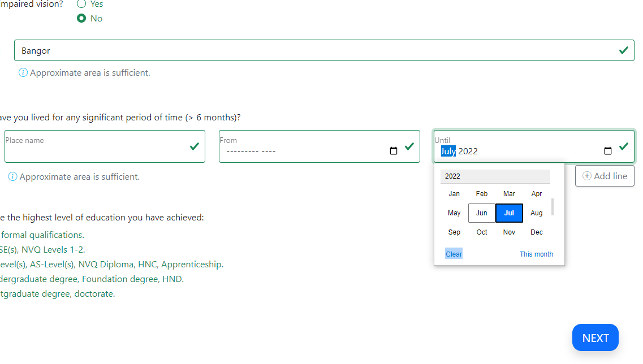
Task: Click the This month link
Action: [536, 254]
